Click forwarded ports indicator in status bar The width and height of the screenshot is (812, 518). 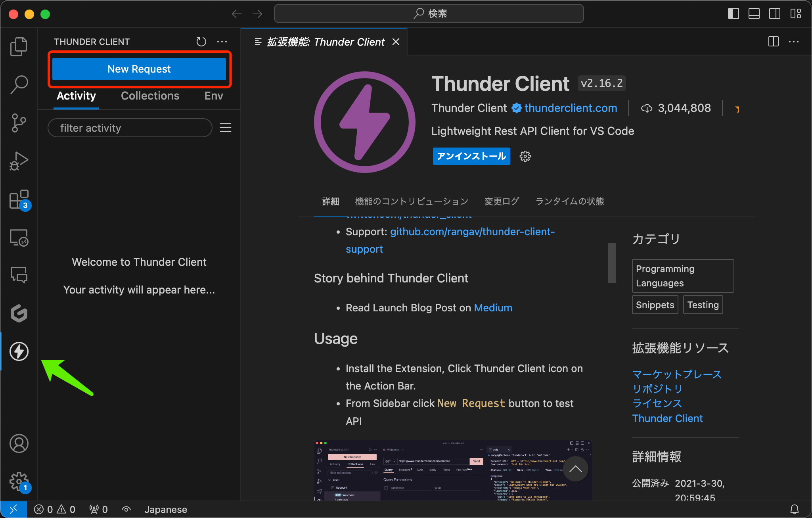click(x=98, y=509)
